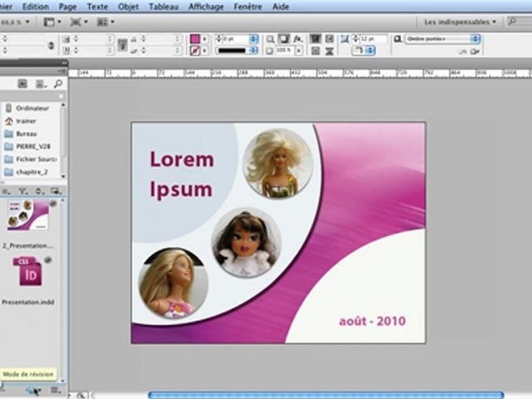This screenshot has height=399, width=532.
Task: Click the stroke weight 0 pt field
Action: 236,39
